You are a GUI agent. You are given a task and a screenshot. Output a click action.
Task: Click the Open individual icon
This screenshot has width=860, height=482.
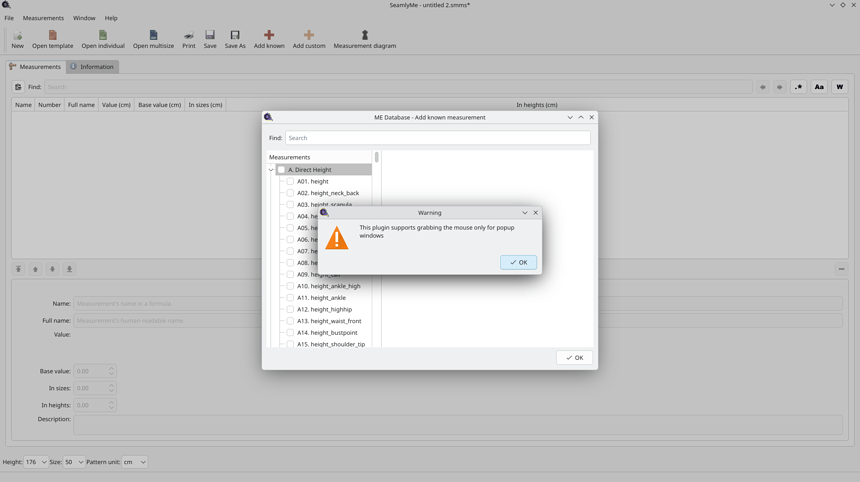coord(103,39)
